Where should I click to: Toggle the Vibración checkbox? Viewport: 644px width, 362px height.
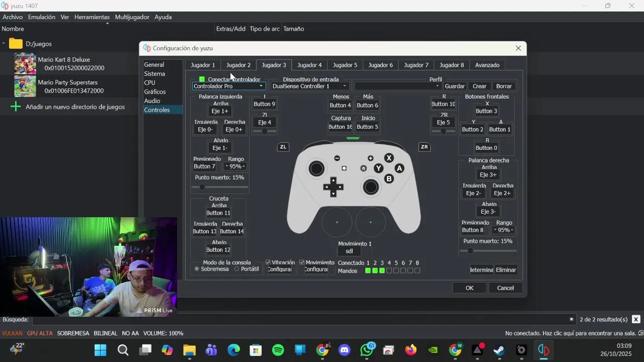[x=268, y=262]
